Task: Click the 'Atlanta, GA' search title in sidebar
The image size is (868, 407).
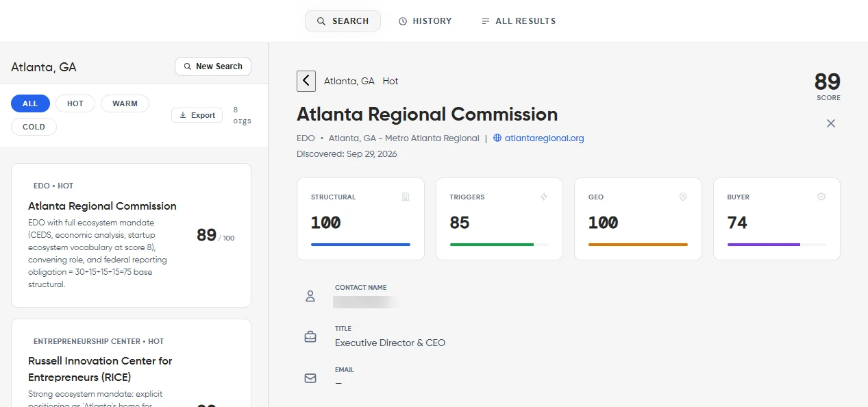Action: [x=44, y=67]
